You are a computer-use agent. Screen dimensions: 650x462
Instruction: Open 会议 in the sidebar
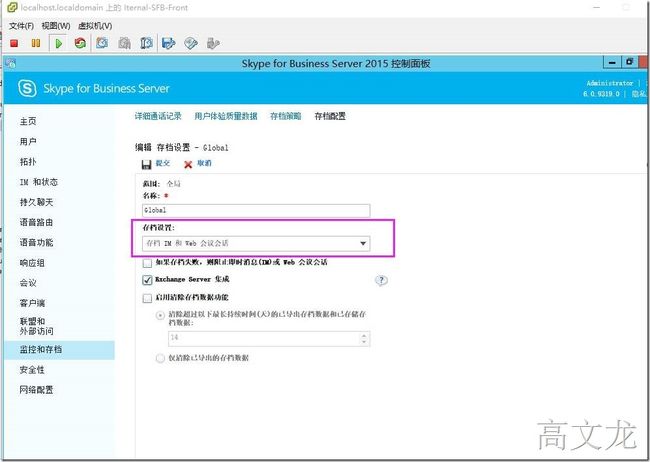[x=28, y=283]
